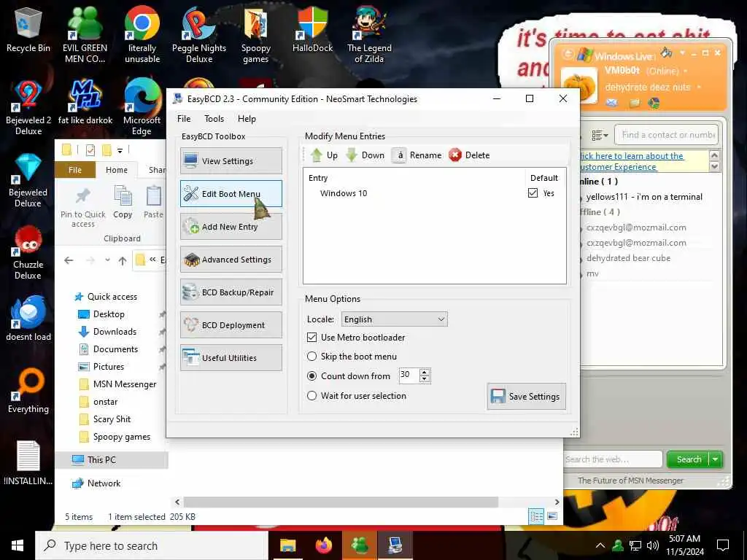Select Network in navigation pane
The height and width of the screenshot is (560, 747).
click(x=104, y=483)
